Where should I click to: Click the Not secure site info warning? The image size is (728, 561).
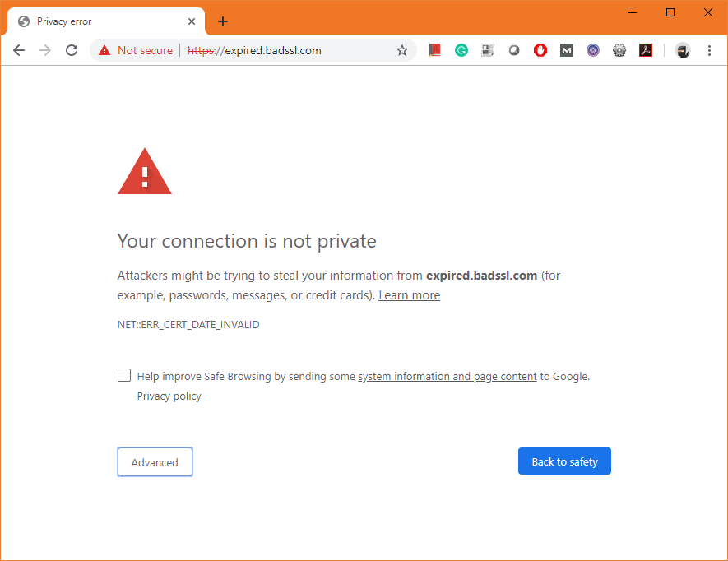click(x=136, y=50)
